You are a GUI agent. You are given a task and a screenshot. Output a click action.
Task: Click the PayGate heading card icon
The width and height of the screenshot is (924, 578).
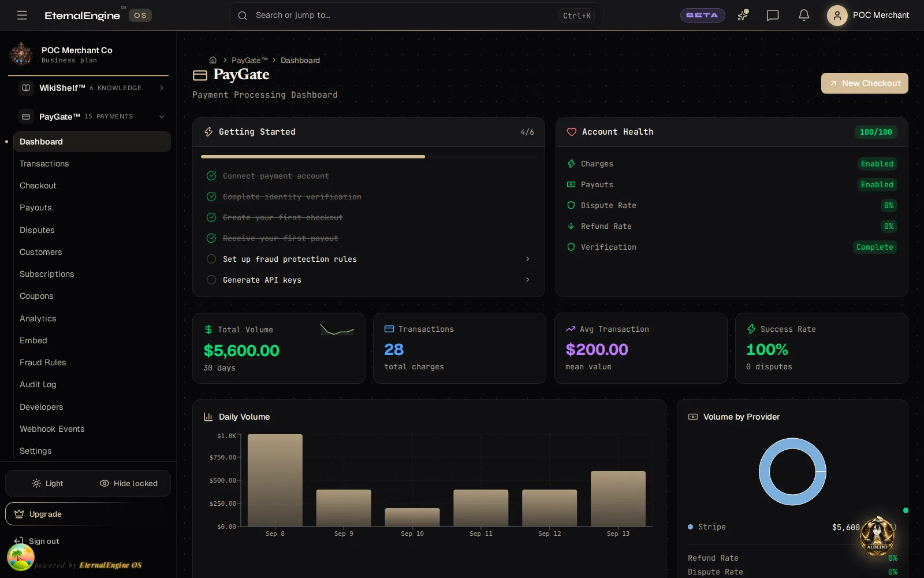(x=200, y=75)
